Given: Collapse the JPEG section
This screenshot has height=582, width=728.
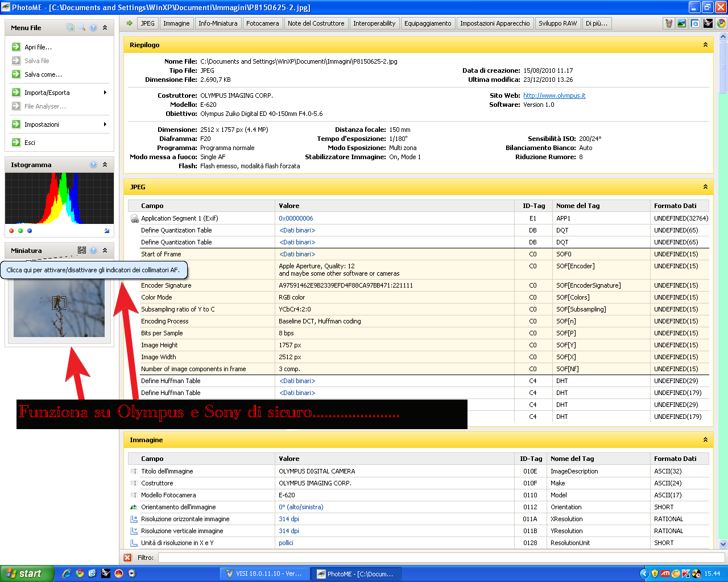Looking at the screenshot, I should (x=705, y=186).
